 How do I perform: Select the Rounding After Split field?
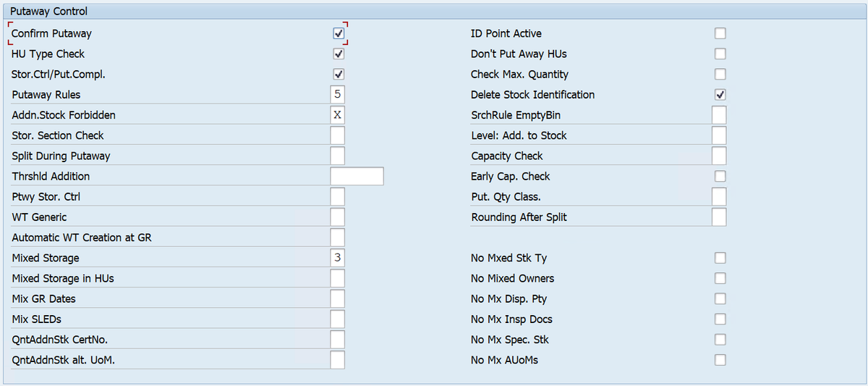click(719, 217)
